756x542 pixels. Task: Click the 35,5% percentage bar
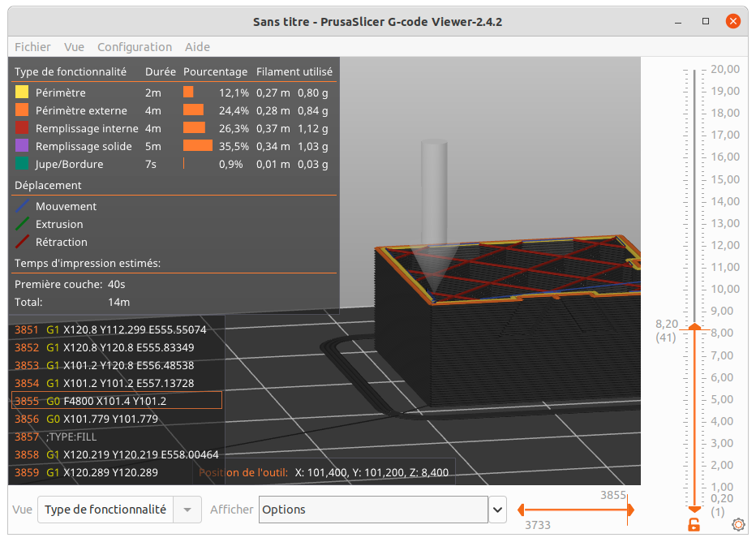tap(198, 145)
